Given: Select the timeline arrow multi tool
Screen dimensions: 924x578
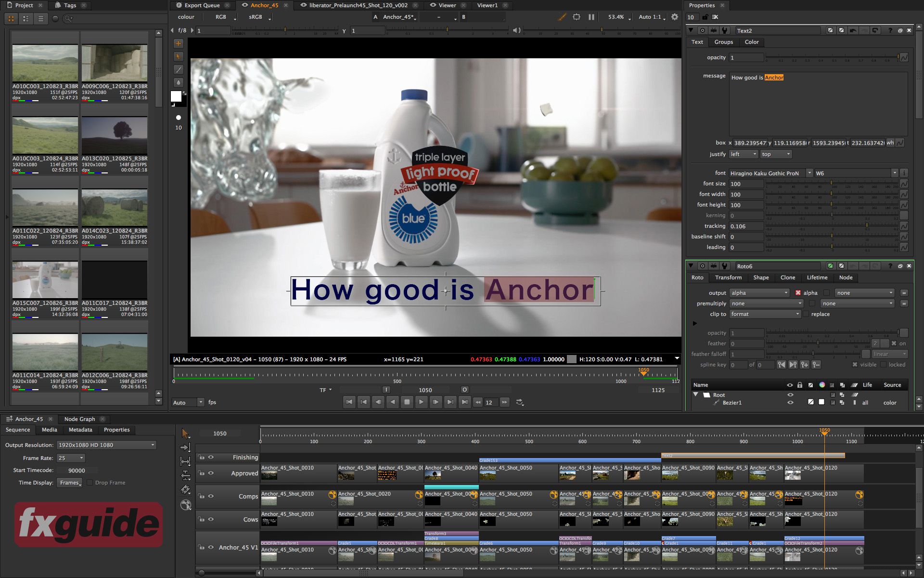Looking at the screenshot, I should click(186, 433).
